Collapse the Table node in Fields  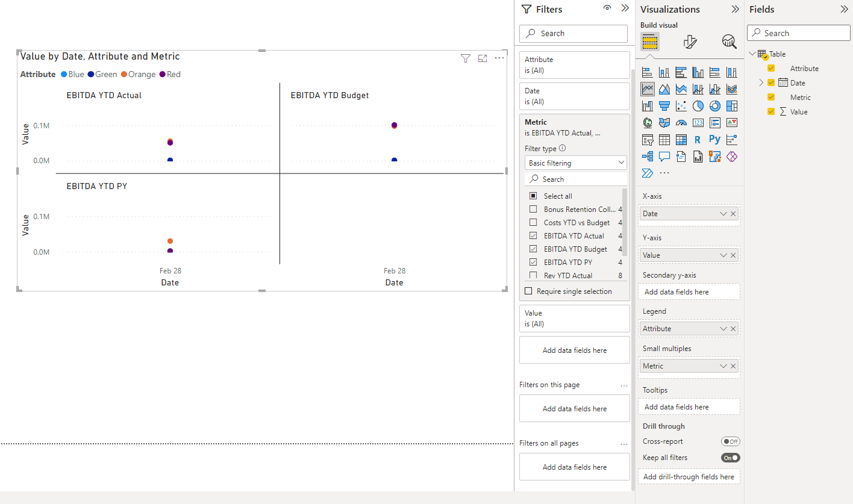[x=752, y=54]
